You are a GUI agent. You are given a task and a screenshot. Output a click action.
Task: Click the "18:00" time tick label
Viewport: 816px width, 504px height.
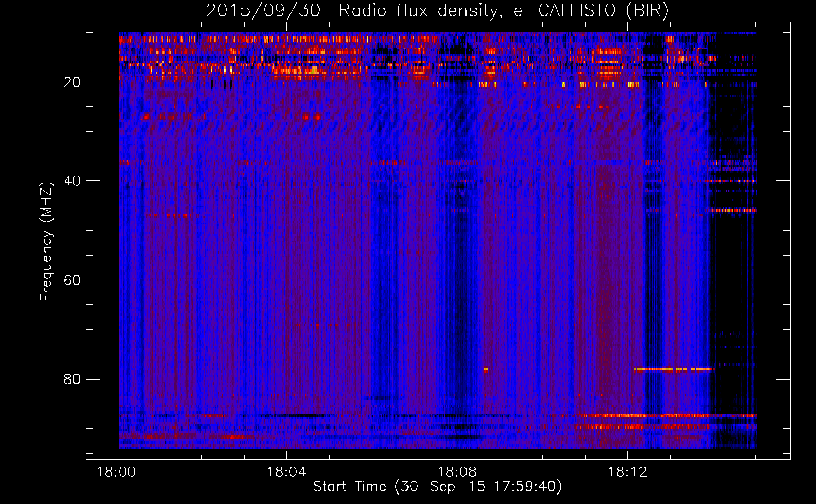point(116,472)
